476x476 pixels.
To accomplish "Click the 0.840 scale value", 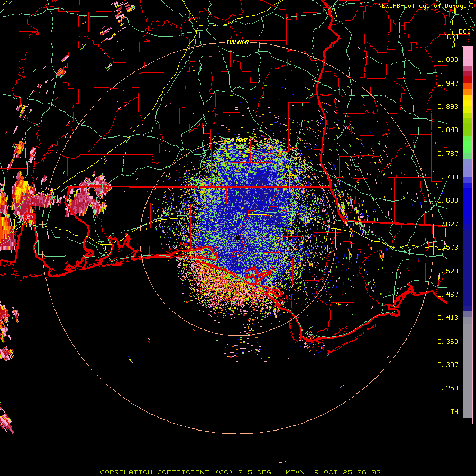I will pos(448,130).
